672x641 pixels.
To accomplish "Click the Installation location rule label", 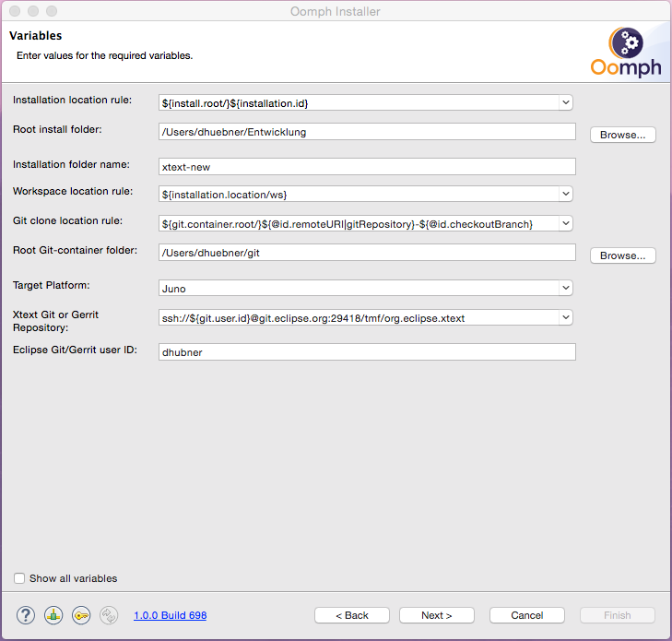I will [73, 100].
